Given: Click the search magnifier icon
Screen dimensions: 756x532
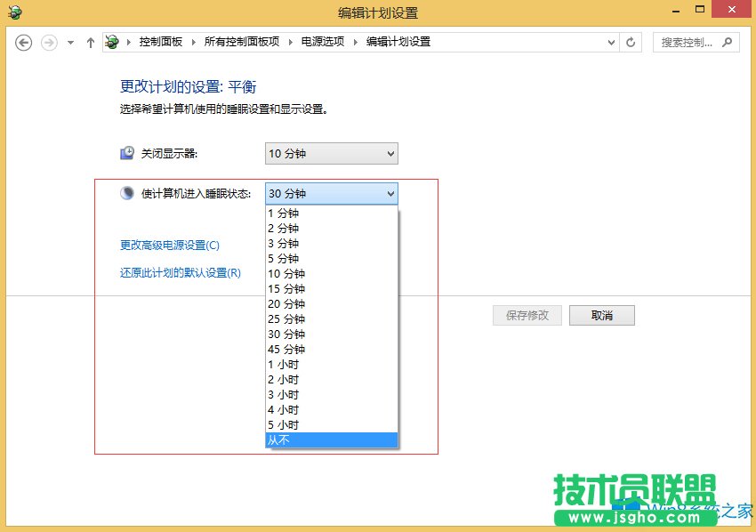Looking at the screenshot, I should coord(728,42).
